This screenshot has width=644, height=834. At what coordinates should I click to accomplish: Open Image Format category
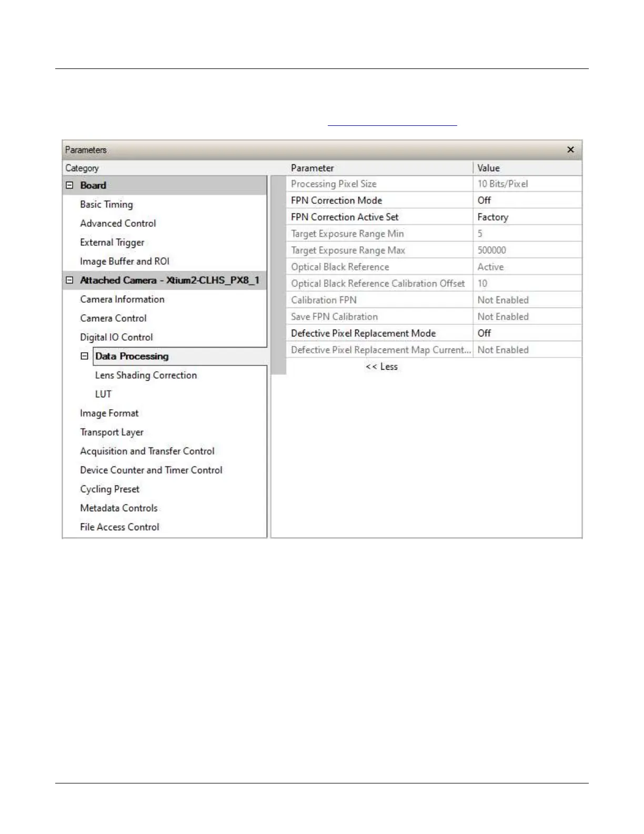click(109, 413)
